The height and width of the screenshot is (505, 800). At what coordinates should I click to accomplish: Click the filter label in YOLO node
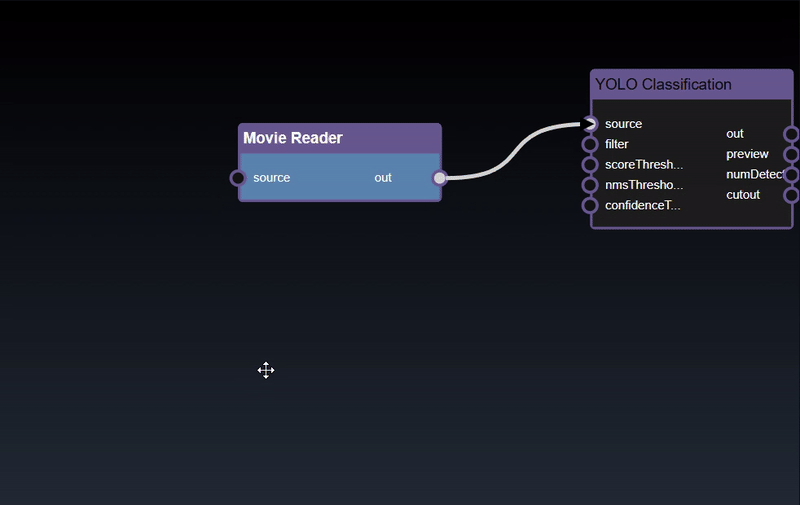click(x=617, y=144)
